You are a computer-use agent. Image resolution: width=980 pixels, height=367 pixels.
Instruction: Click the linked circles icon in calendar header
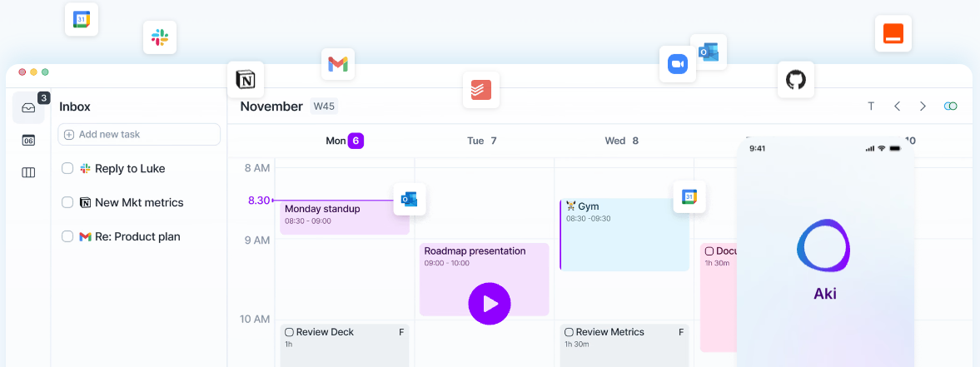951,107
